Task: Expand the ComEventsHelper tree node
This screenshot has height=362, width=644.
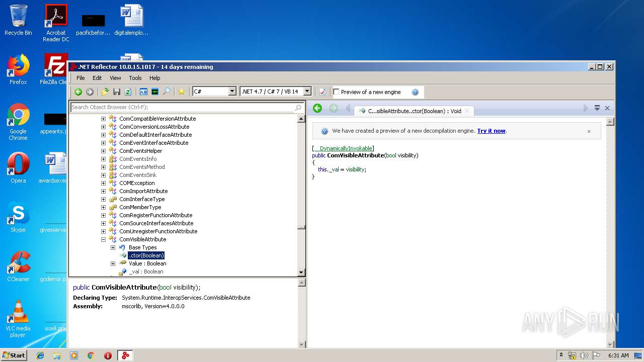Action: point(103,151)
